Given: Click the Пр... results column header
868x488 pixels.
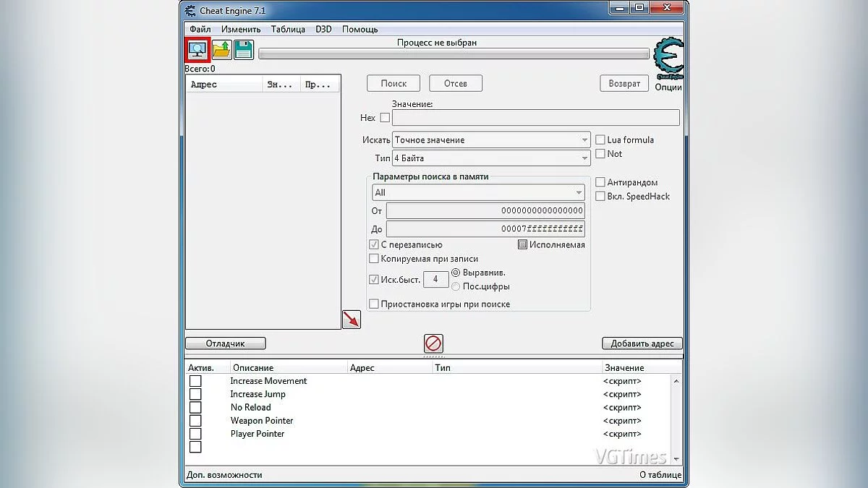Looking at the screenshot, I should click(x=320, y=85).
